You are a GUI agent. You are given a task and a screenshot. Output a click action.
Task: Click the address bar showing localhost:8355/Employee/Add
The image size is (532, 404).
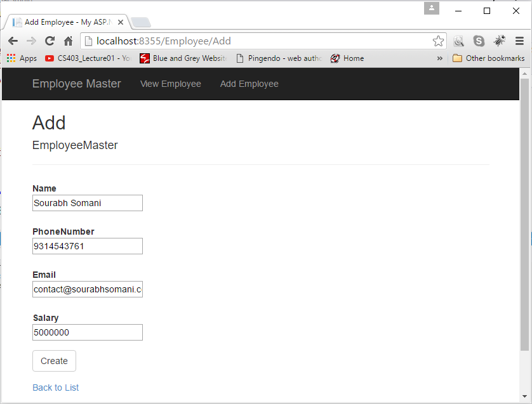click(263, 41)
